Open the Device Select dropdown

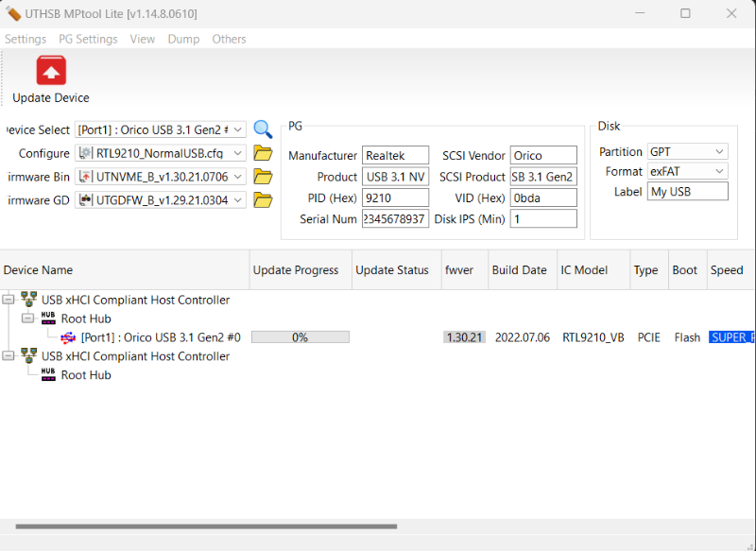point(237,129)
